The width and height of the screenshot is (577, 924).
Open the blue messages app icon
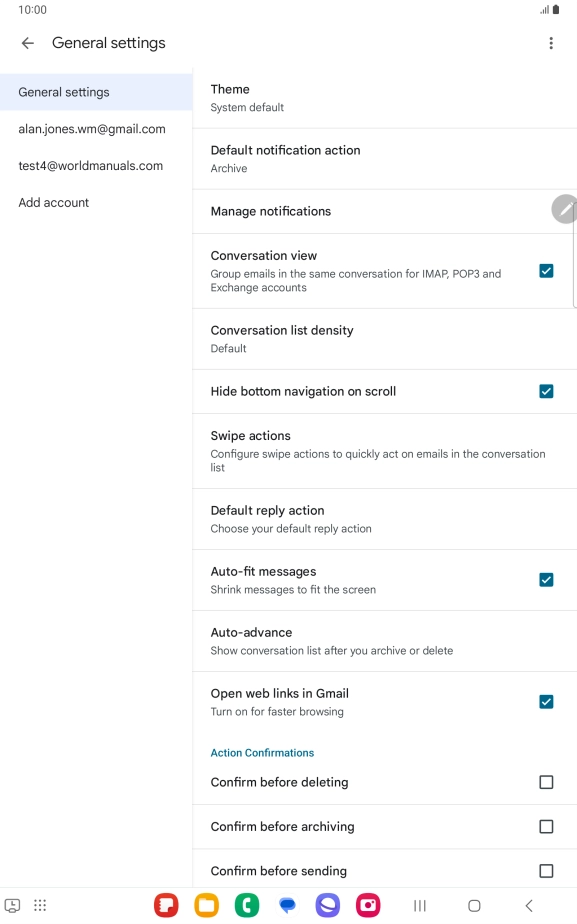click(288, 905)
